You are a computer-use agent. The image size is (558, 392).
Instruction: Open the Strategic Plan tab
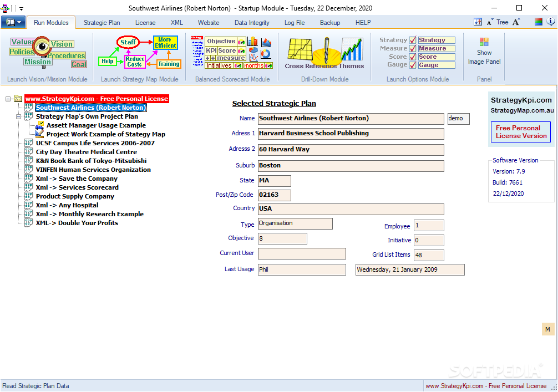click(x=102, y=22)
